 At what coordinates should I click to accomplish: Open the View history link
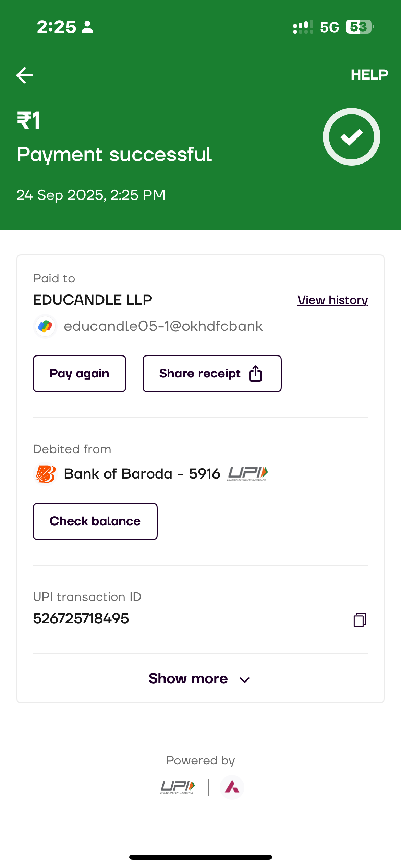(332, 300)
